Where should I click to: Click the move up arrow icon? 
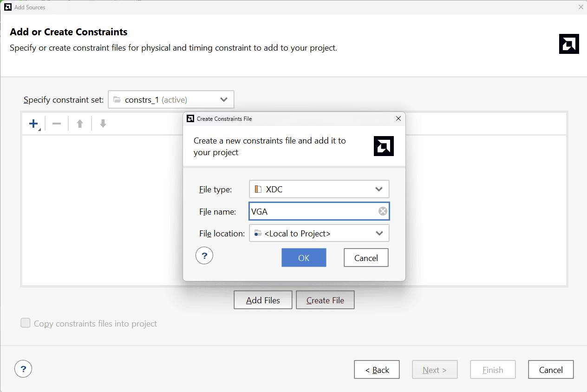pyautogui.click(x=80, y=124)
